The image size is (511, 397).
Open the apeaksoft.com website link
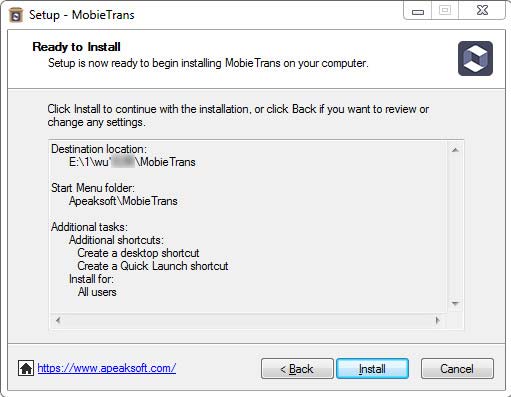(x=107, y=368)
